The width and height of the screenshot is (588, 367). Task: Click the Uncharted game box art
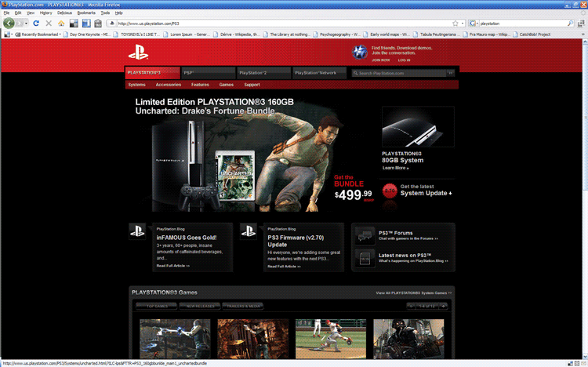(x=235, y=176)
